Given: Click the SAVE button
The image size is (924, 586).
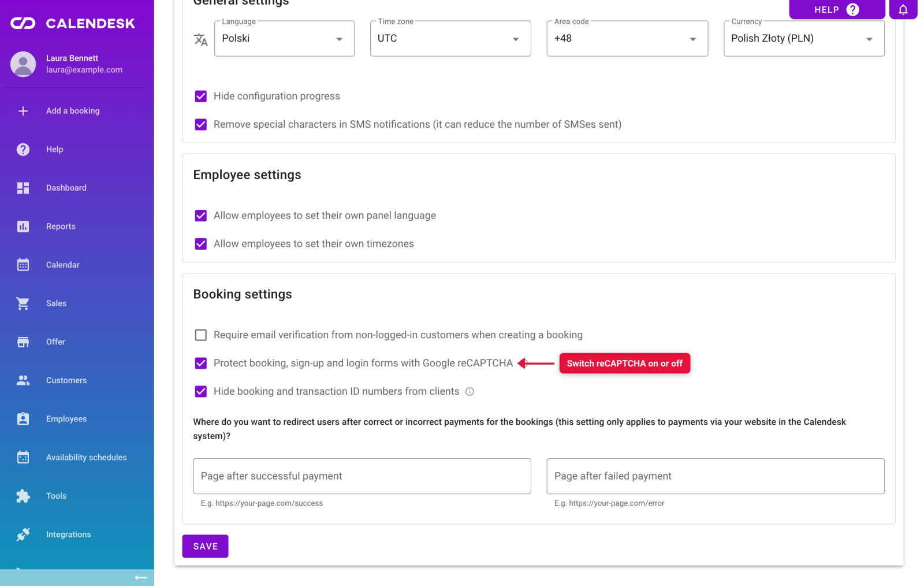Looking at the screenshot, I should point(205,546).
